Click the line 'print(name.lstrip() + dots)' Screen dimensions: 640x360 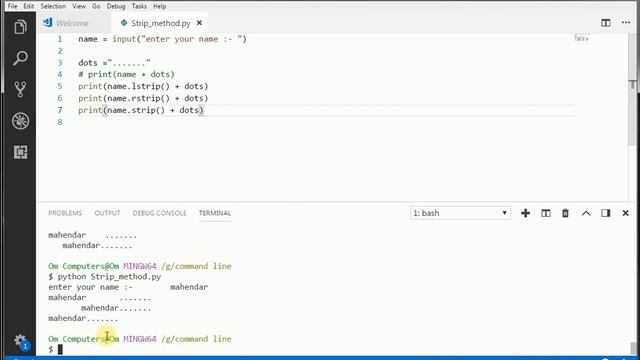pyautogui.click(x=143, y=86)
